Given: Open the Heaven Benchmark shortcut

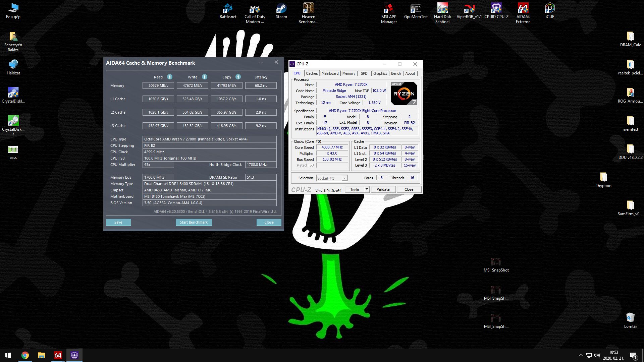Looking at the screenshot, I should (x=308, y=13).
